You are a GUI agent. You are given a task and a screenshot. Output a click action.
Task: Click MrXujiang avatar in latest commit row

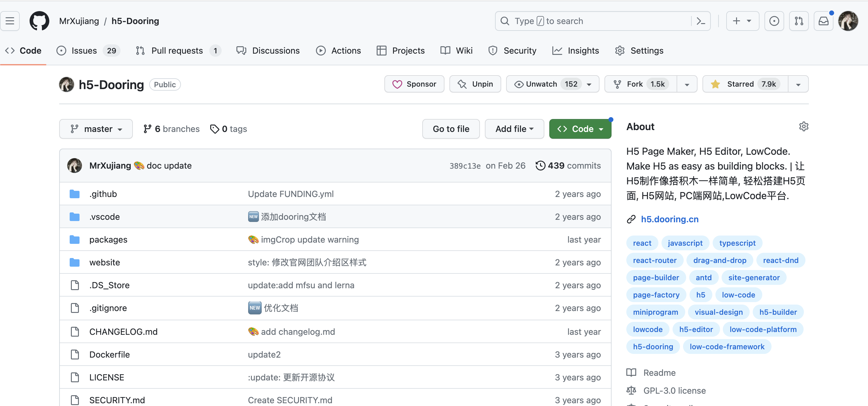75,166
